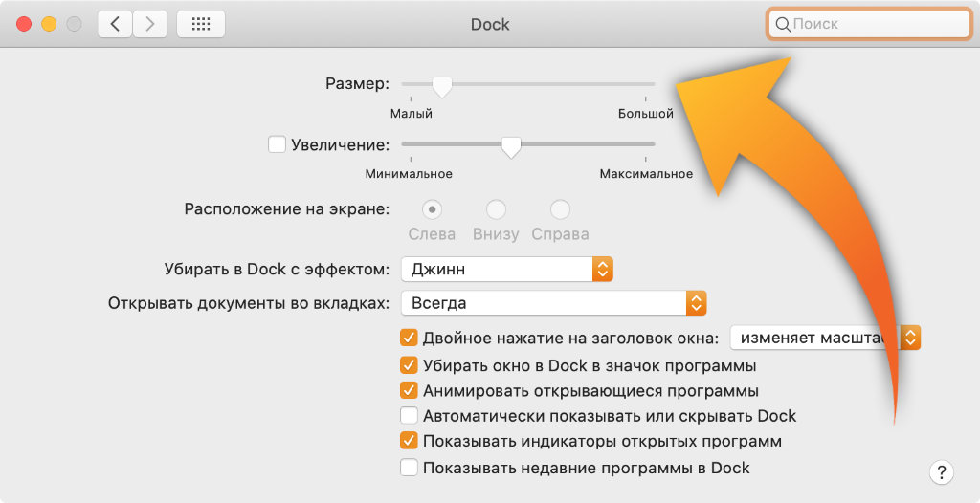Check Показывать недавние программы в Dock
The image size is (980, 503).
point(409,468)
